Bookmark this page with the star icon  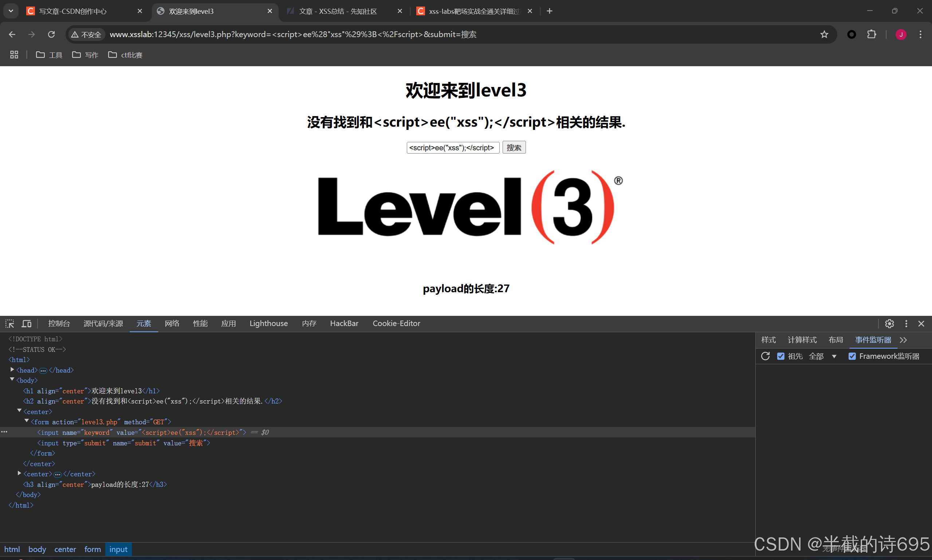coord(824,34)
